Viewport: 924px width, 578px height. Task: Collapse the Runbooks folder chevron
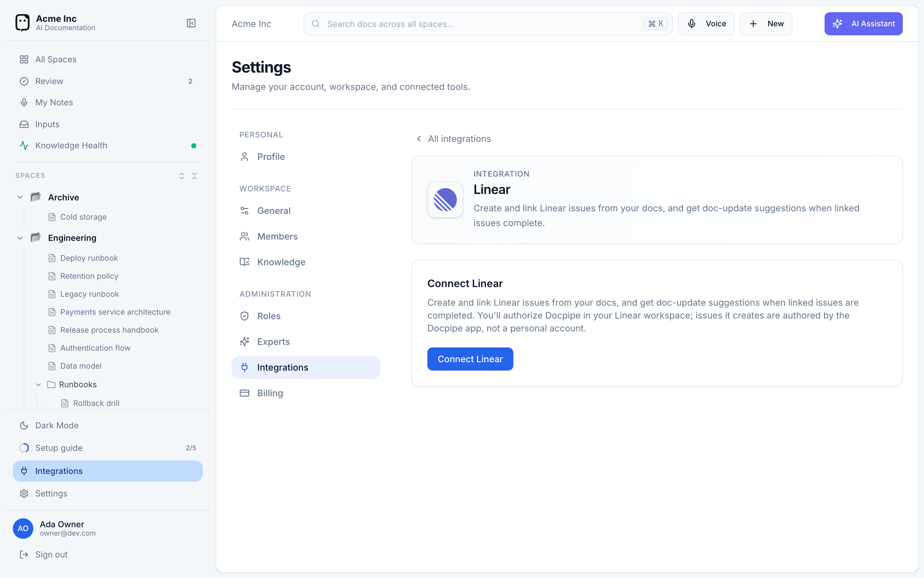tap(38, 385)
